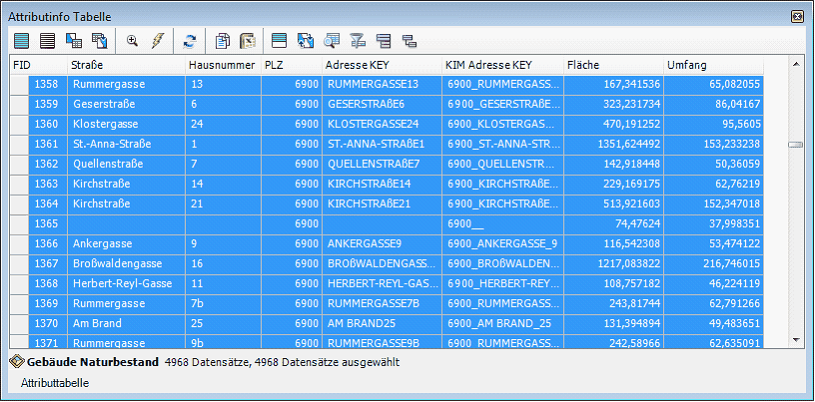Click the lightning bolt flash icon
The width and height of the screenshot is (815, 402).
[157, 41]
